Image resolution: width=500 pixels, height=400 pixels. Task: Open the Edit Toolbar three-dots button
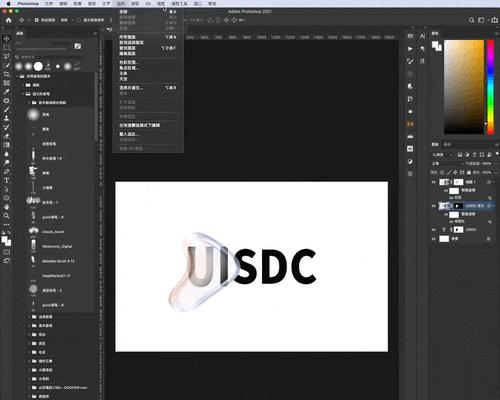tap(6, 225)
